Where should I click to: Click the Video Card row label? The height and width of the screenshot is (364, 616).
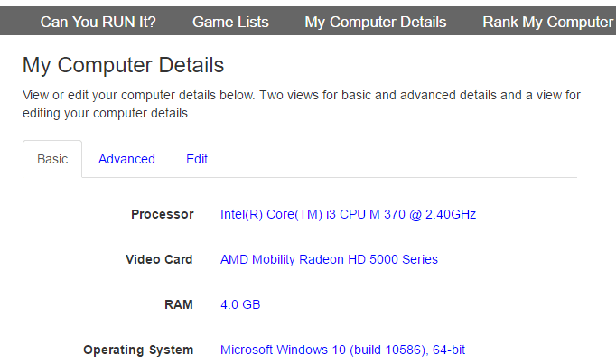coord(159,259)
